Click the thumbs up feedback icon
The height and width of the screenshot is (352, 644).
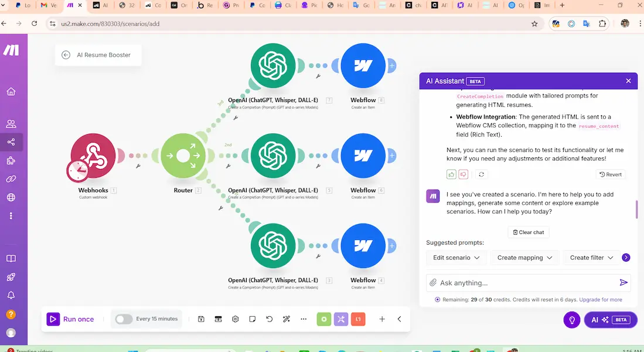click(x=451, y=174)
